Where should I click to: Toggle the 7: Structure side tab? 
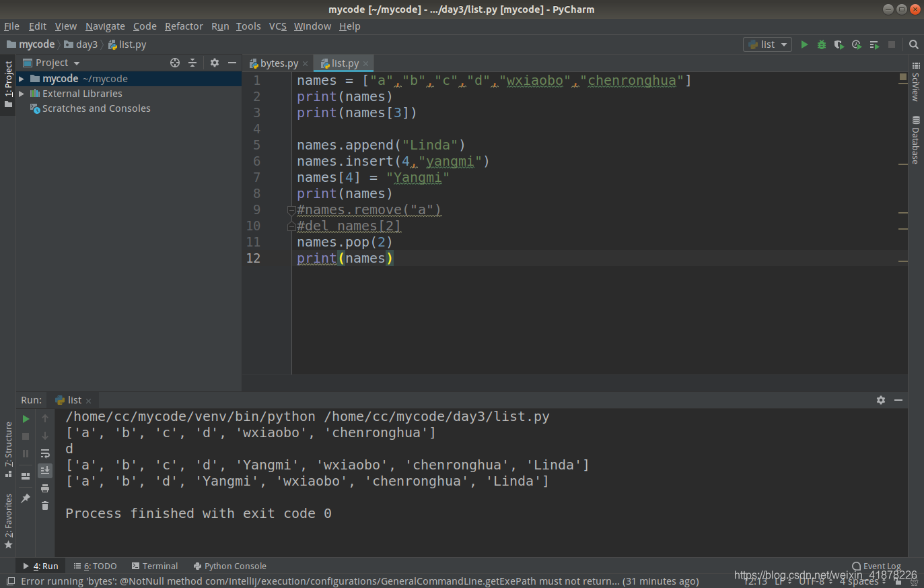(x=8, y=449)
